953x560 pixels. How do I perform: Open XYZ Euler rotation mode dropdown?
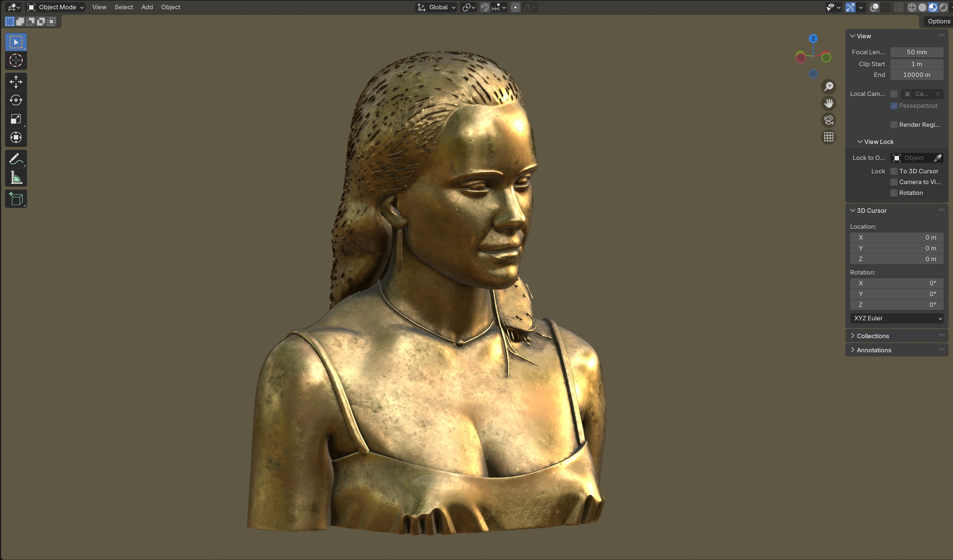pos(897,318)
